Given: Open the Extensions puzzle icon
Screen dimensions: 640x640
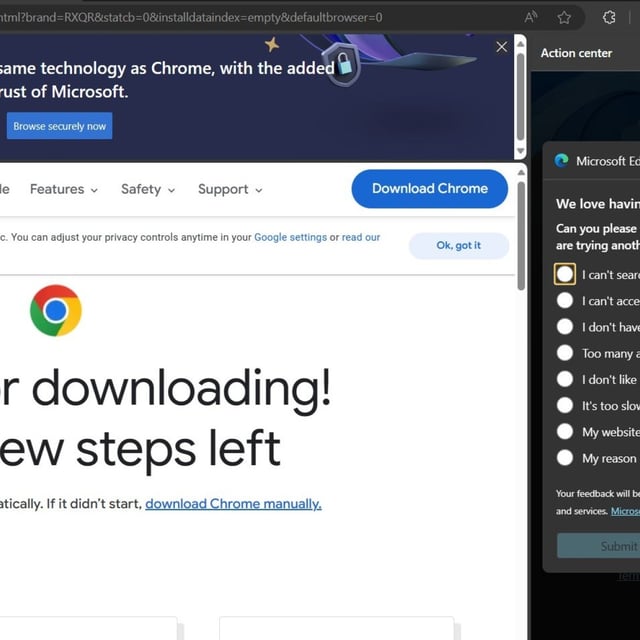Looking at the screenshot, I should pos(609,17).
